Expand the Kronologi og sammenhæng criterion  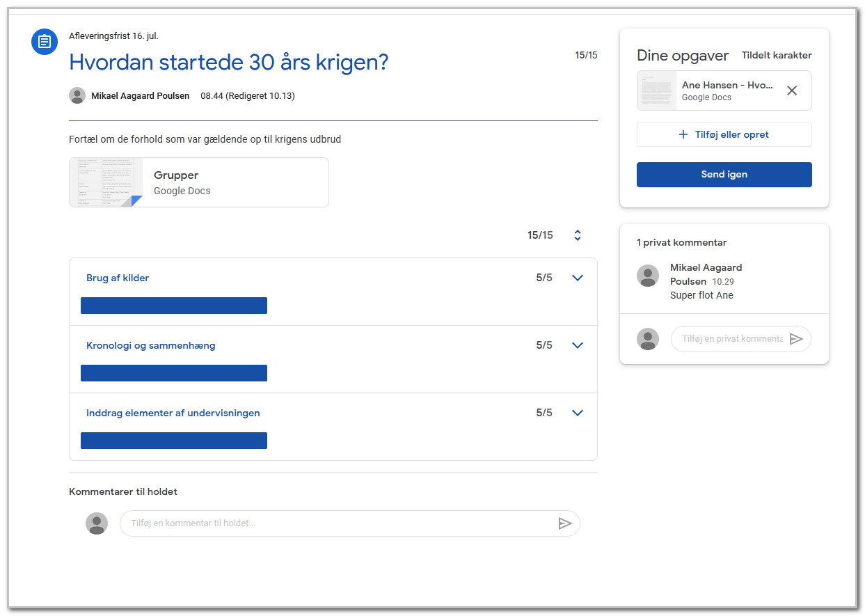click(x=577, y=345)
